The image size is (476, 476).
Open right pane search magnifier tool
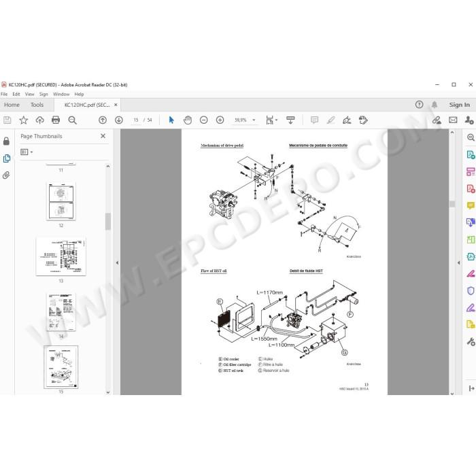471,137
